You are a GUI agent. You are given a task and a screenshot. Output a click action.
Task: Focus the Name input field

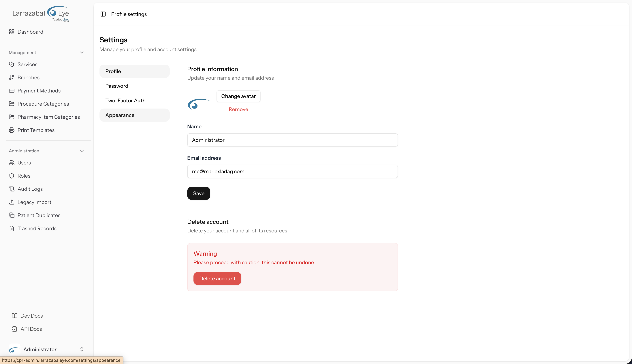click(292, 140)
